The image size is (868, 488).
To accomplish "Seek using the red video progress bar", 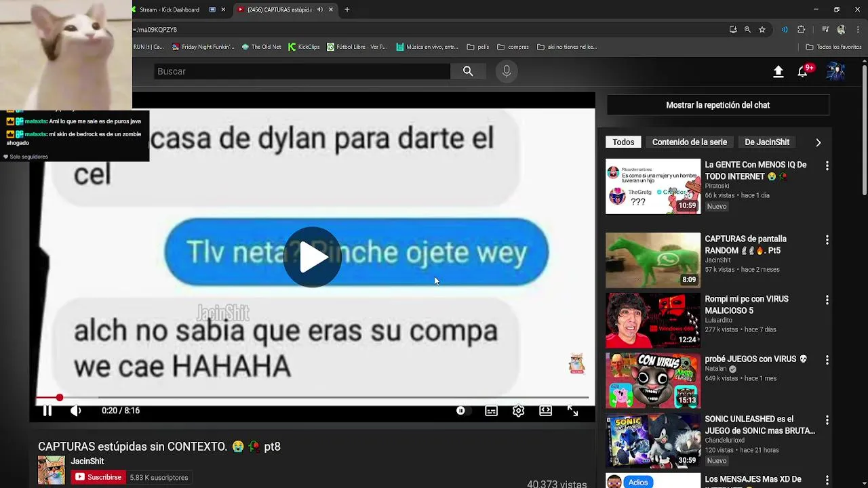I will click(x=312, y=398).
